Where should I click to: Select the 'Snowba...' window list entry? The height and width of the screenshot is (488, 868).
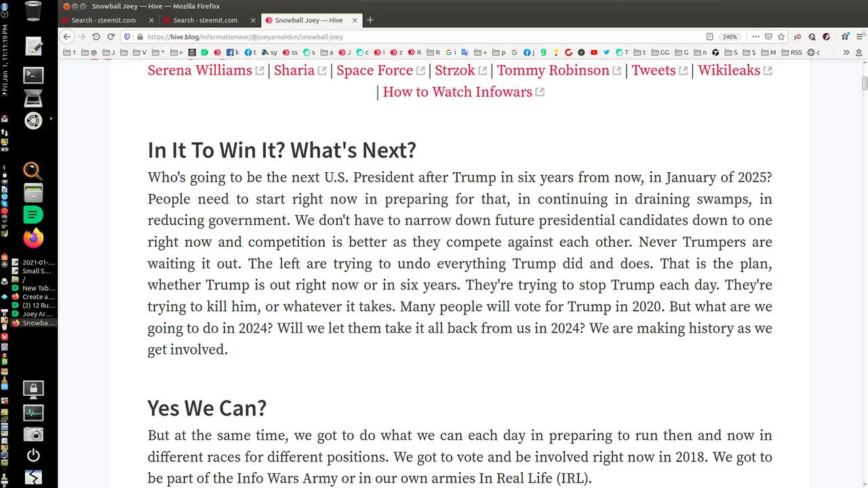coord(34,323)
